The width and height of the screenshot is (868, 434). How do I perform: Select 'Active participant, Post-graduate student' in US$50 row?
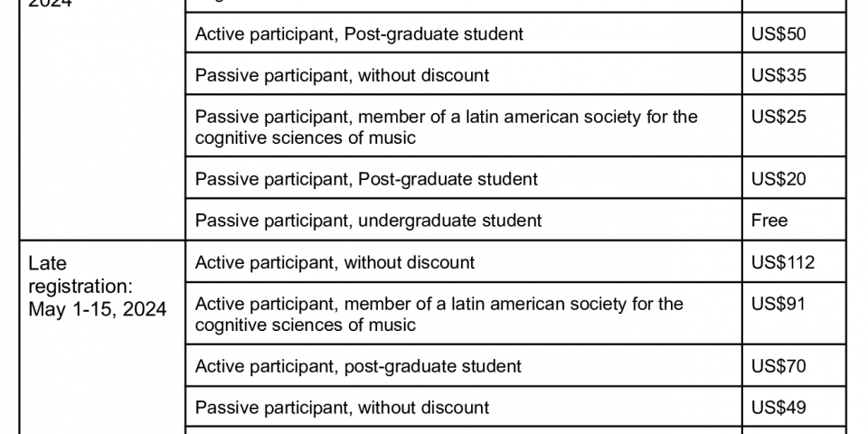pos(359,34)
